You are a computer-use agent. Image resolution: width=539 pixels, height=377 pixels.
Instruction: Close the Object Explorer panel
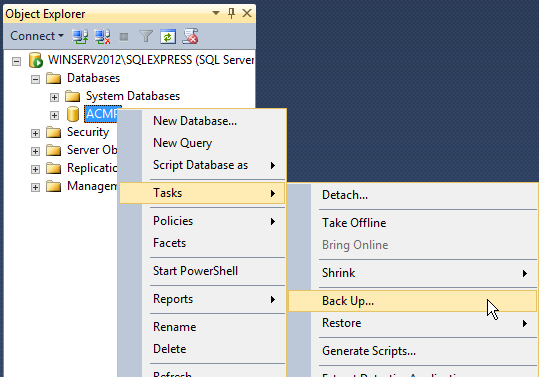point(247,13)
